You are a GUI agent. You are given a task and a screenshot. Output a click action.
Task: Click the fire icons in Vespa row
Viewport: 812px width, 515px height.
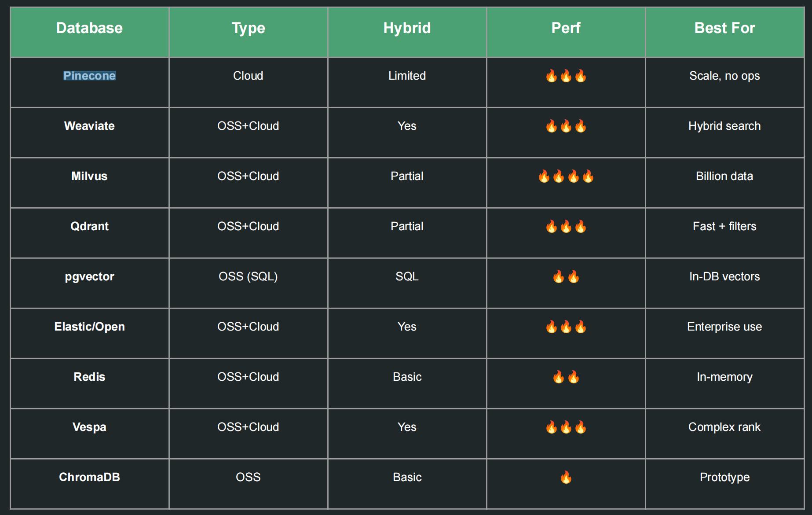(x=566, y=427)
